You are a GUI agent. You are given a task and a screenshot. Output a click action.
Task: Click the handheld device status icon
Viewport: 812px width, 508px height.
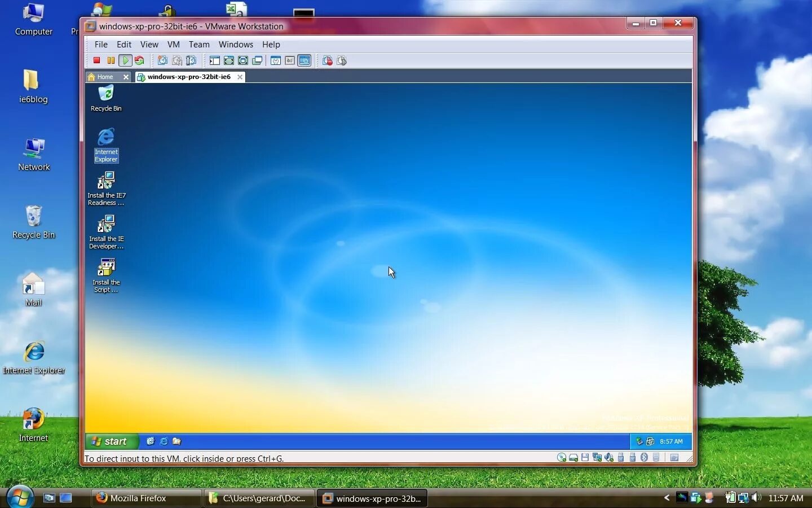pyautogui.click(x=656, y=458)
